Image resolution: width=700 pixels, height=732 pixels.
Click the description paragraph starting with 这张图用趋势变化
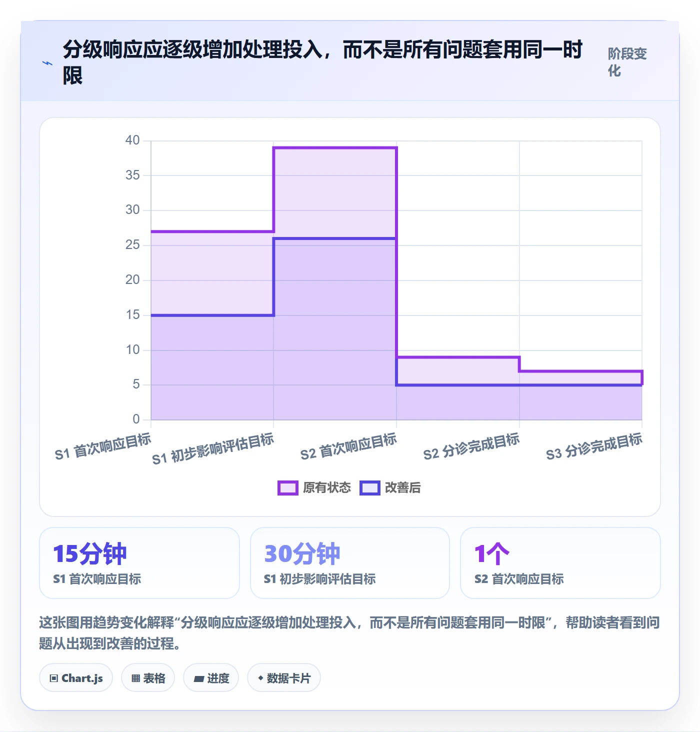(x=349, y=632)
